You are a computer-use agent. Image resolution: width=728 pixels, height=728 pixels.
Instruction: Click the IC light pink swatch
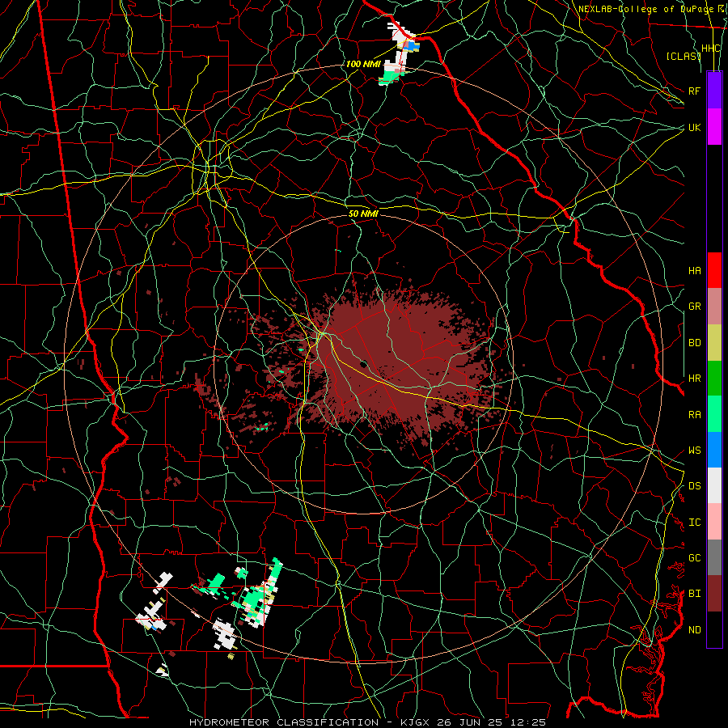coord(714,522)
